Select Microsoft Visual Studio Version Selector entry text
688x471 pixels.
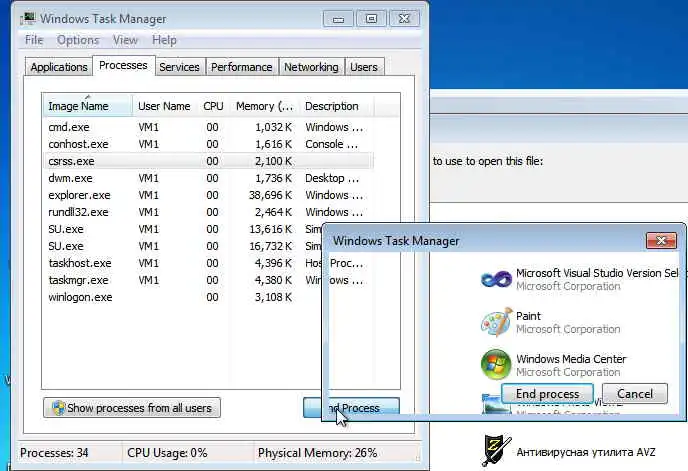597,273
